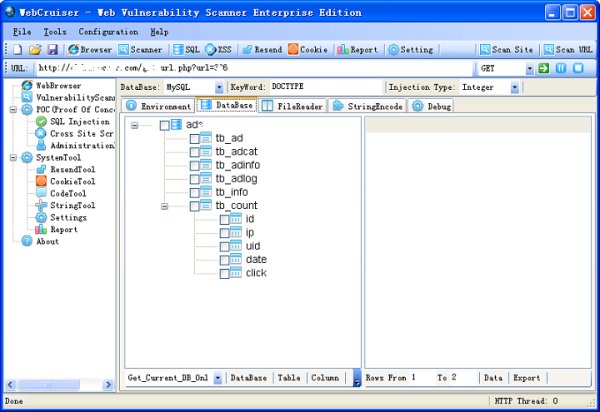Select the XSS toolbar icon
This screenshot has width=600, height=412.
click(x=218, y=49)
